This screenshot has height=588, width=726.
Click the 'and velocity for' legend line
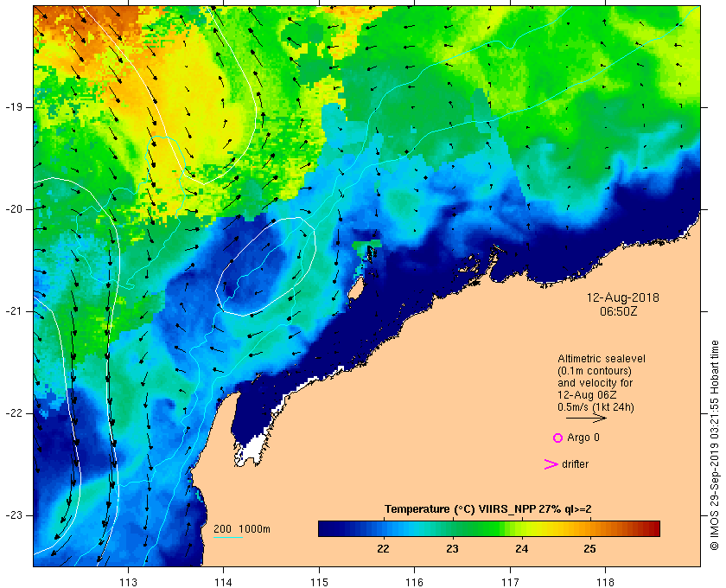coord(595,383)
